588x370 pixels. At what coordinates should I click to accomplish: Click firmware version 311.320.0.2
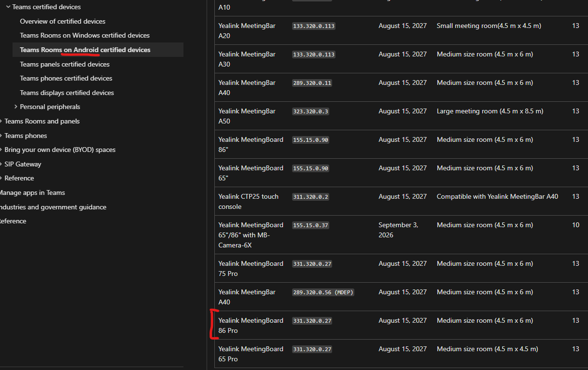coord(310,197)
